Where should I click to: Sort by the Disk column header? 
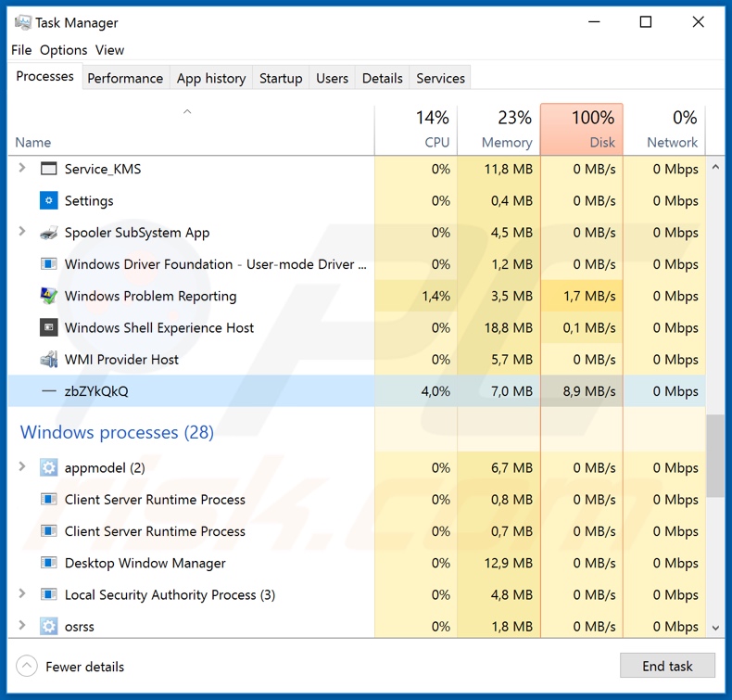(x=582, y=131)
